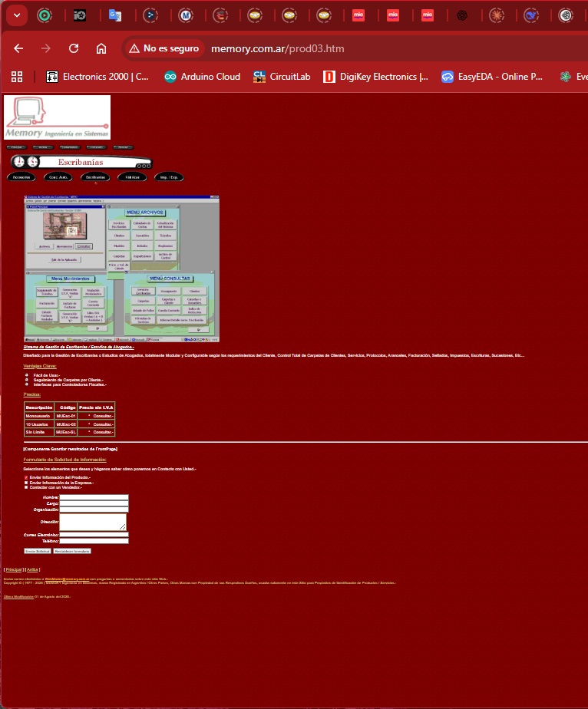This screenshot has height=709, width=588.
Task: Click the 'Formulario de Solicitud de Información' heading
Action: pyautogui.click(x=64, y=460)
